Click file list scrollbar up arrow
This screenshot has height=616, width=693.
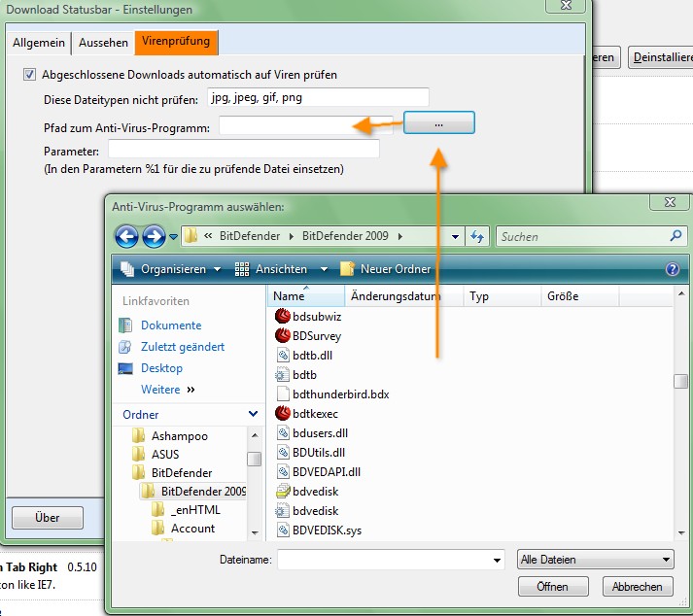point(681,293)
